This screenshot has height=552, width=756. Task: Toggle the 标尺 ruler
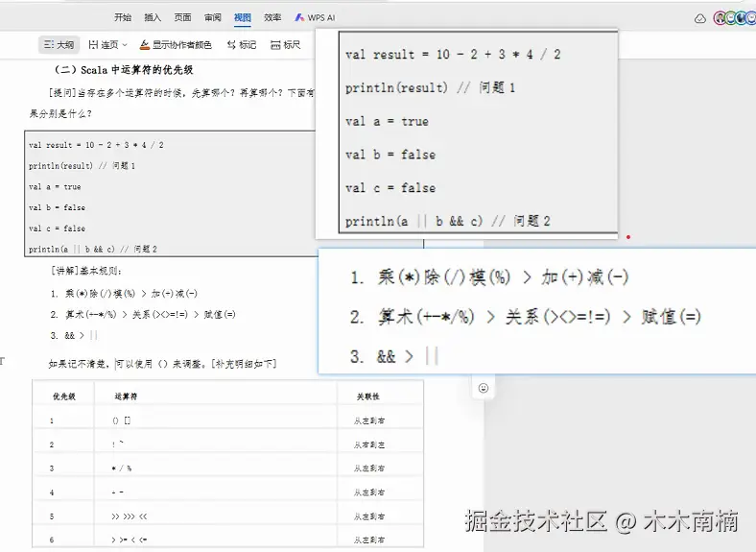(286, 45)
